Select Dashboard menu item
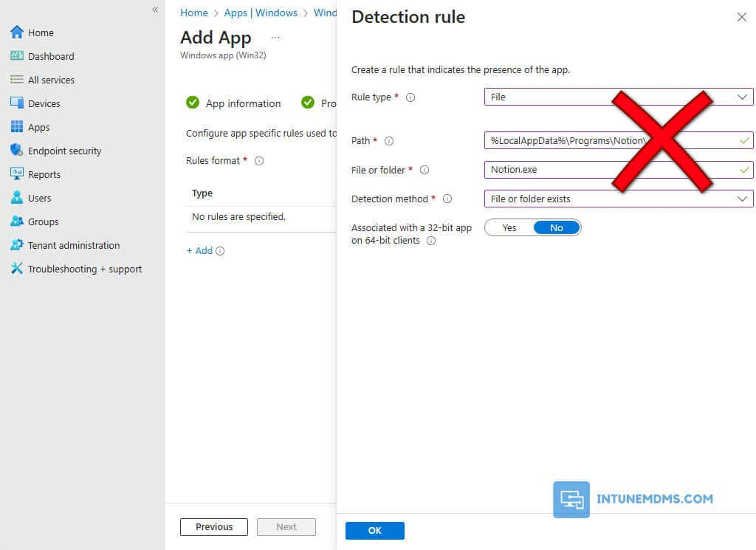The image size is (756, 550). tap(42, 56)
